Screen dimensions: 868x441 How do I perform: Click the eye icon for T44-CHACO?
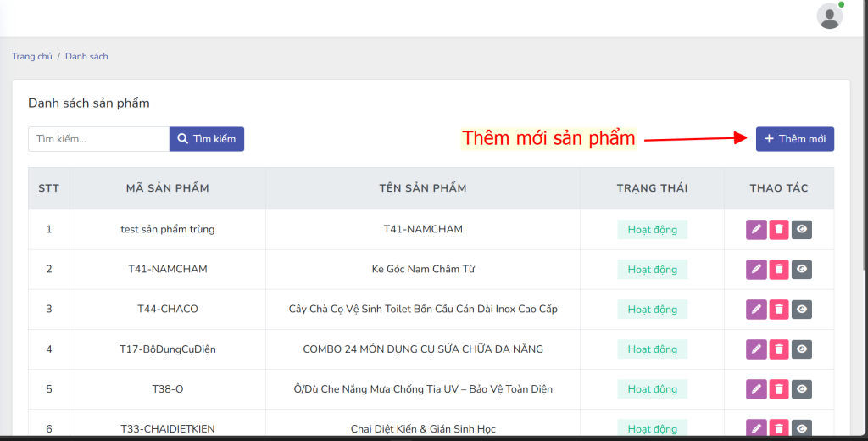click(x=802, y=309)
